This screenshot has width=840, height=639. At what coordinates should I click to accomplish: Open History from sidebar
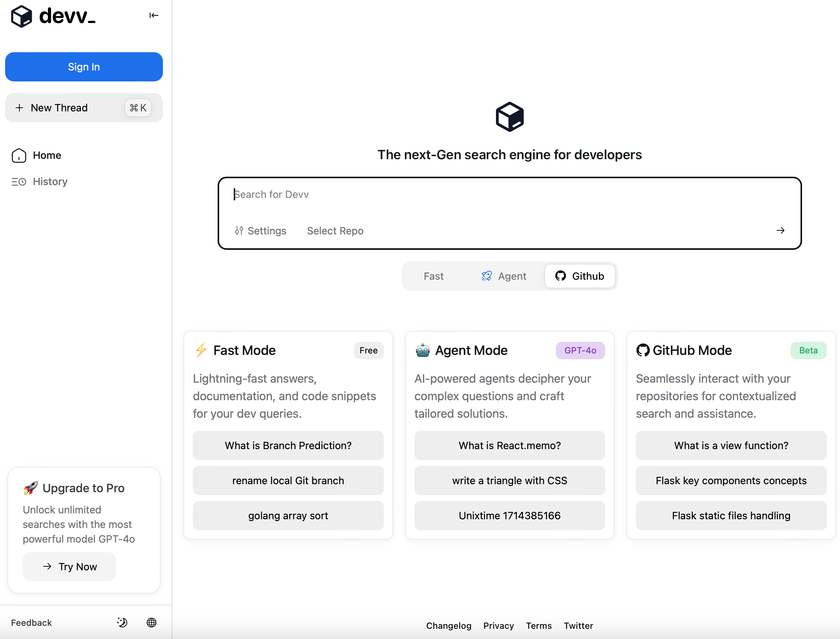point(50,181)
